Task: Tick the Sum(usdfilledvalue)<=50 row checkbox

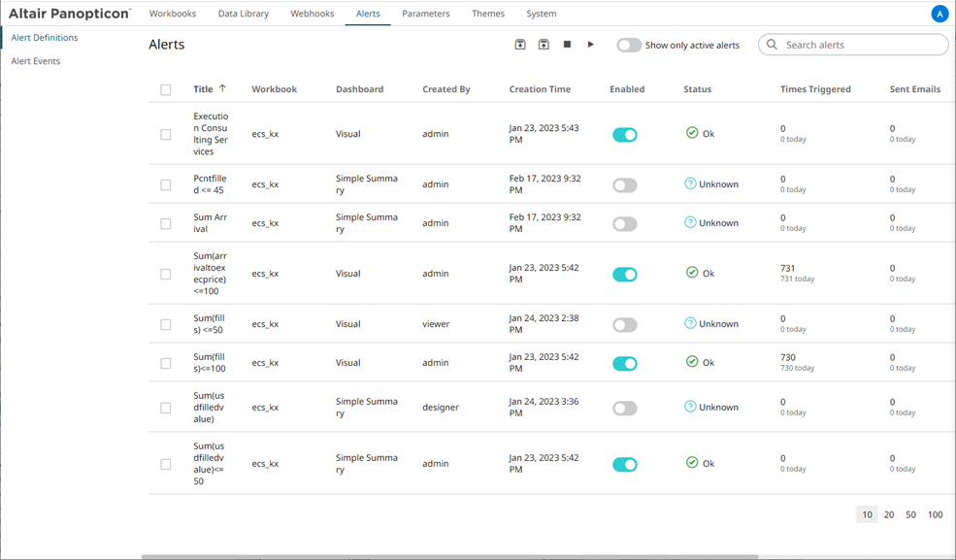Action: coord(166,464)
